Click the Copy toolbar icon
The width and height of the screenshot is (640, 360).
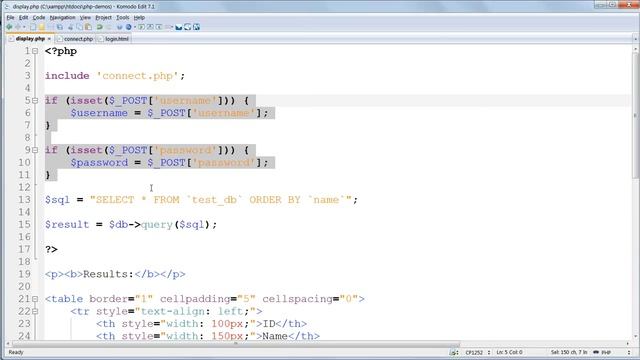(x=79, y=27)
